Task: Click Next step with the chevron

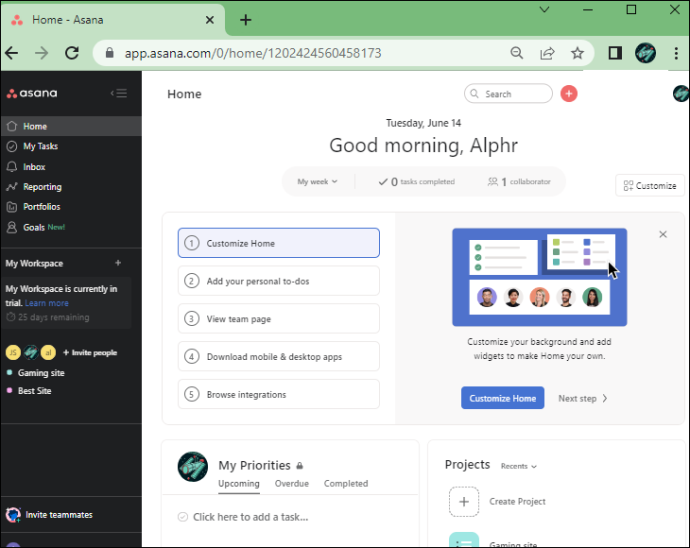Action: [x=583, y=398]
